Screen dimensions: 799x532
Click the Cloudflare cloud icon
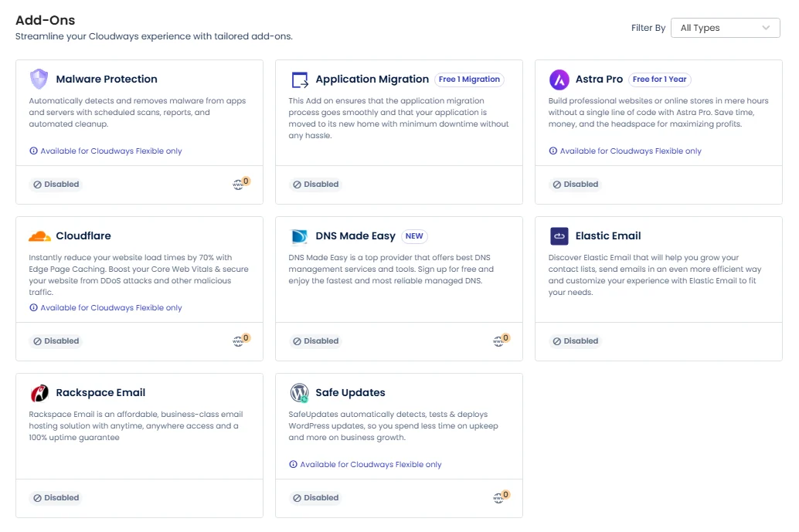(x=39, y=236)
